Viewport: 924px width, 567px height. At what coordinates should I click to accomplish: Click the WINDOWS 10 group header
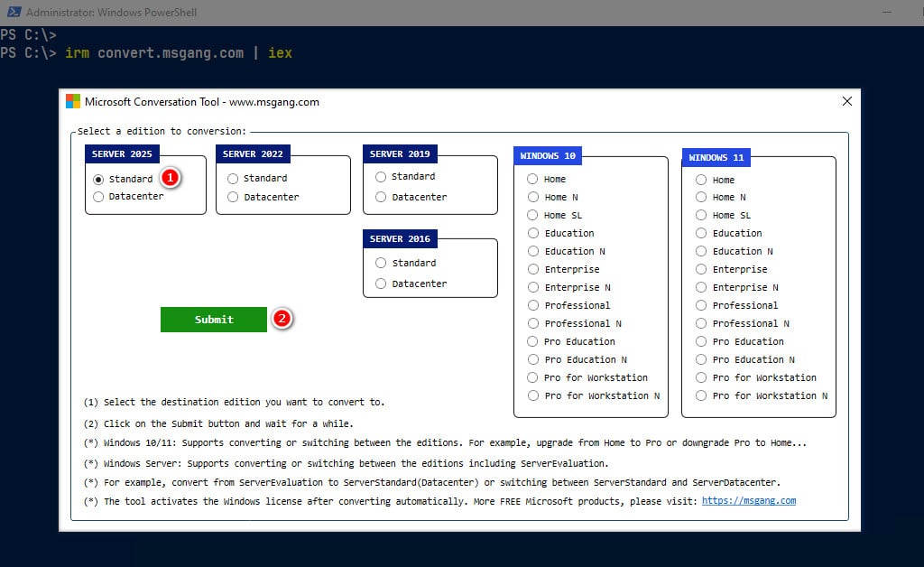[x=548, y=155]
